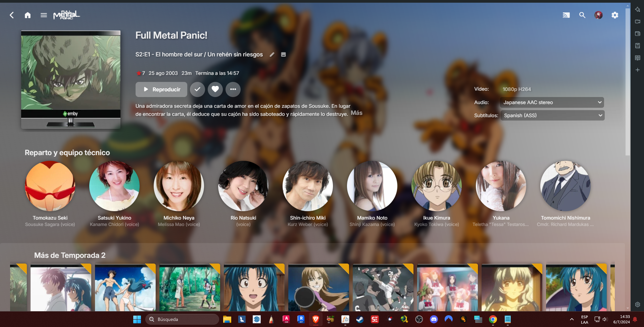Go back with the arrow icon
Viewport: 644px width, 327px height.
[x=12, y=15]
